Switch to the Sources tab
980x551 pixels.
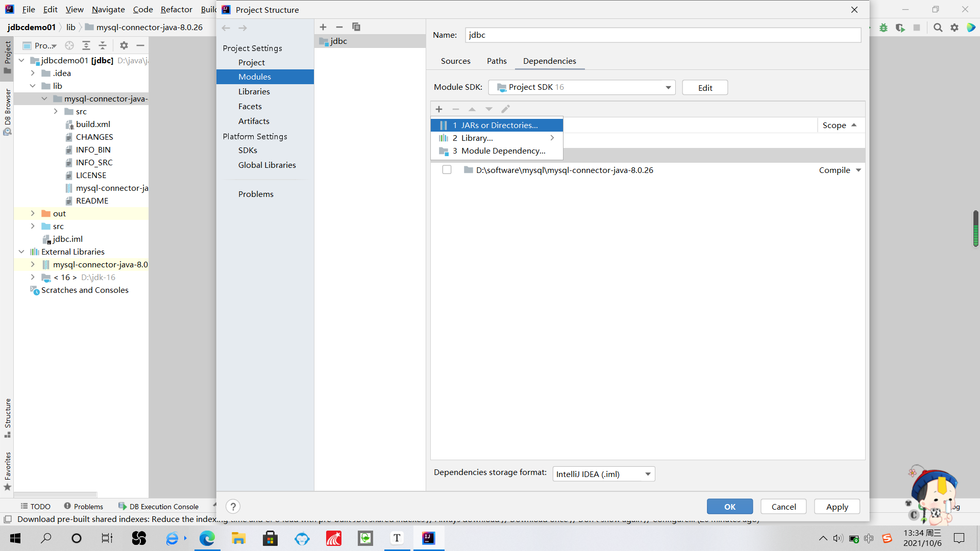pos(455,61)
